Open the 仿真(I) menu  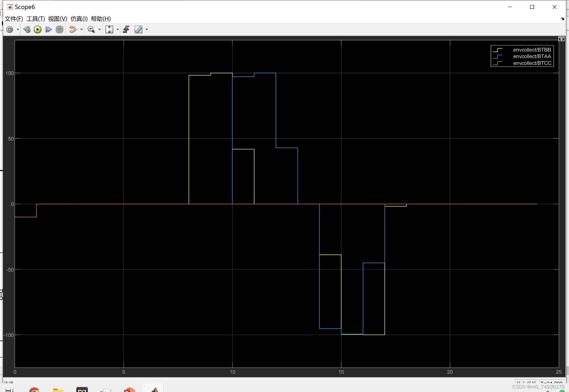tap(79, 19)
